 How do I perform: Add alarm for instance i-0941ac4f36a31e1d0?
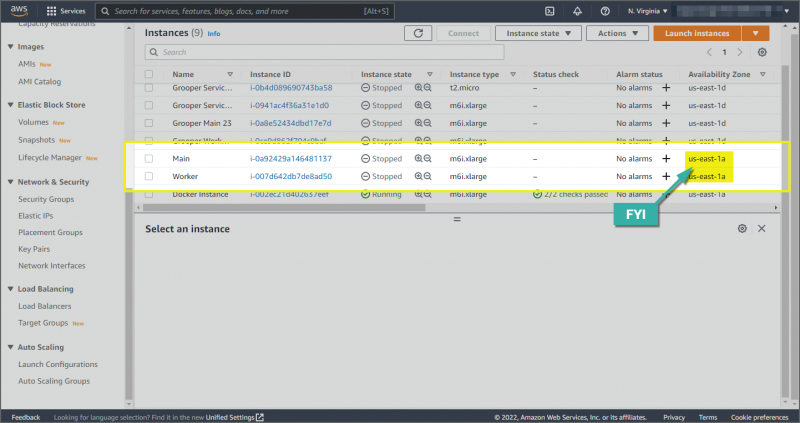tap(666, 105)
